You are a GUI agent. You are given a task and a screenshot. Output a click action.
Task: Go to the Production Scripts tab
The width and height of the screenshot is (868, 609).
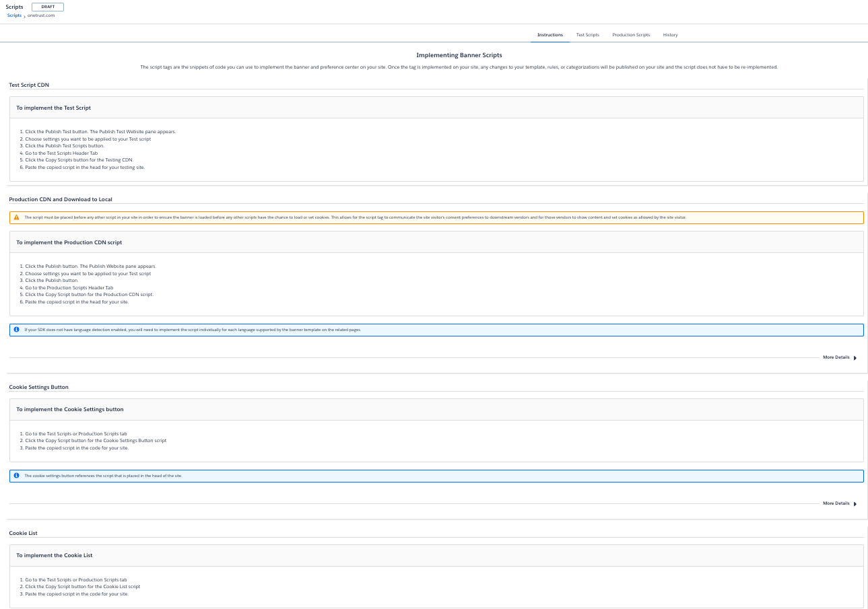pos(631,35)
